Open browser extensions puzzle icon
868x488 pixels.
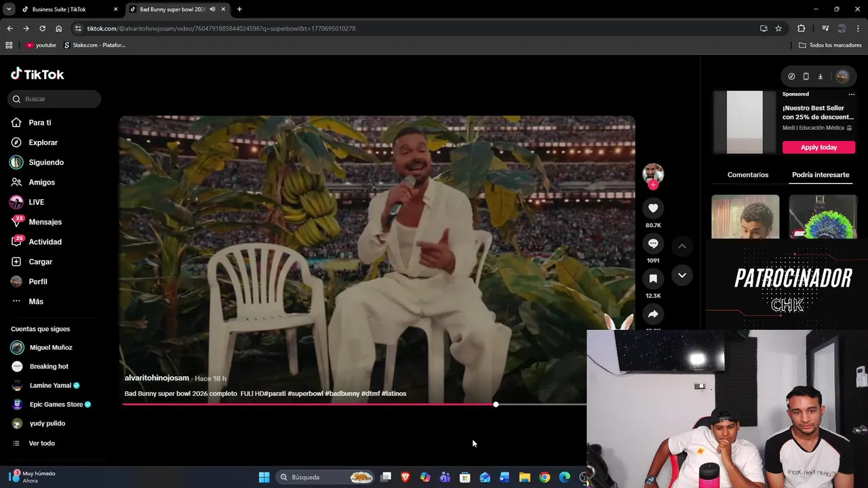801,28
